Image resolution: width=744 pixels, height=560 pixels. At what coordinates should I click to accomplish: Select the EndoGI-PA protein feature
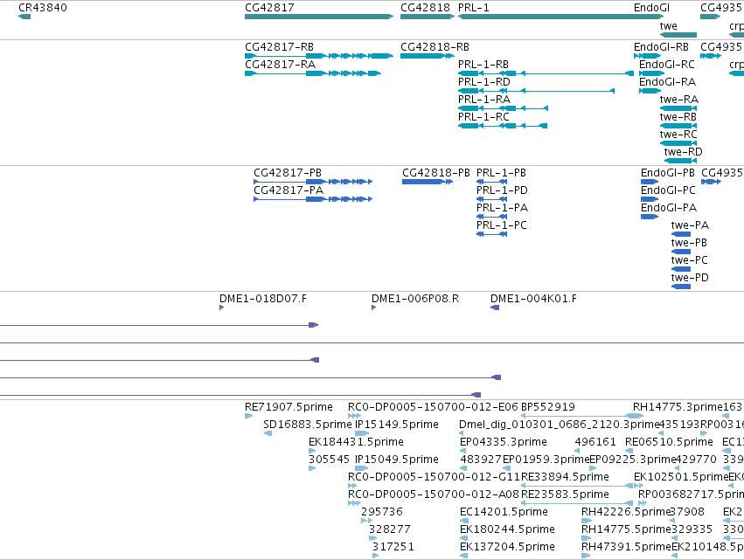pos(650,217)
